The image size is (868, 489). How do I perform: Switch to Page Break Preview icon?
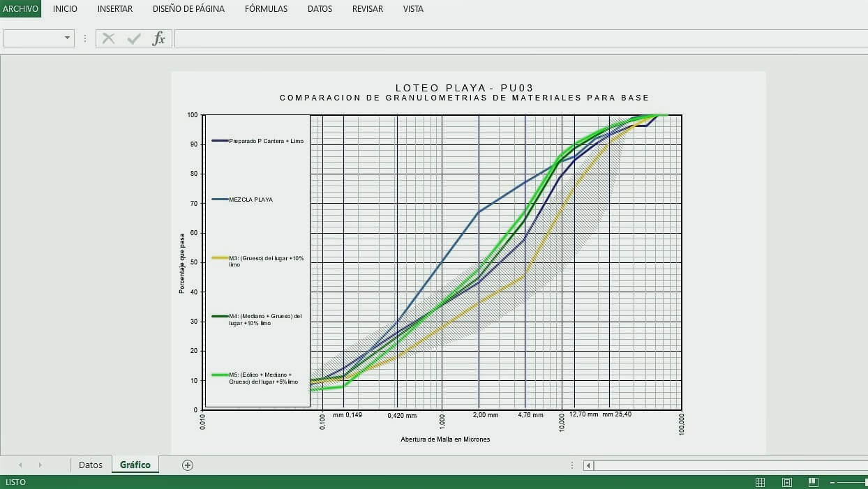813,482
